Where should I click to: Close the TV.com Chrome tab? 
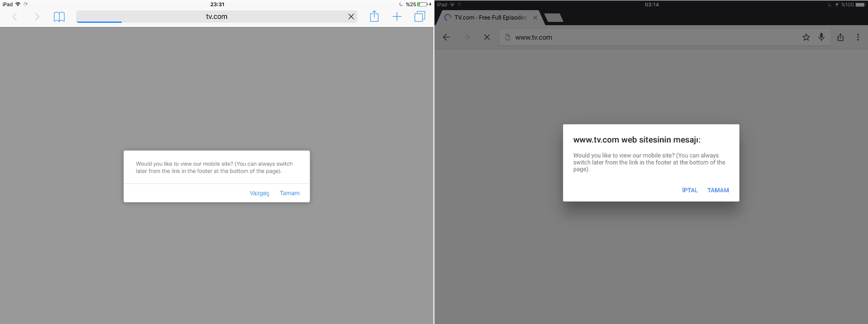tap(535, 18)
